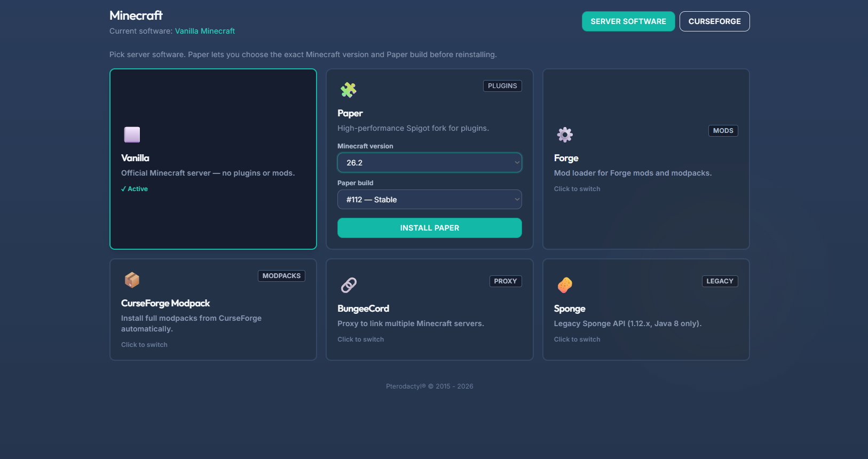The height and width of the screenshot is (459, 868).
Task: Click the CurseForge Modpack box icon
Action: tap(132, 280)
